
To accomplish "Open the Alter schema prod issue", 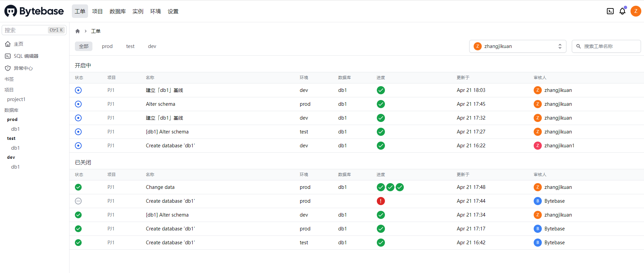I will [x=161, y=104].
